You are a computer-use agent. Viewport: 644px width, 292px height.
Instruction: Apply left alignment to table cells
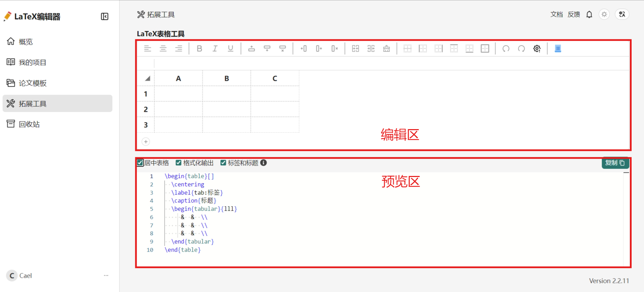(x=148, y=49)
